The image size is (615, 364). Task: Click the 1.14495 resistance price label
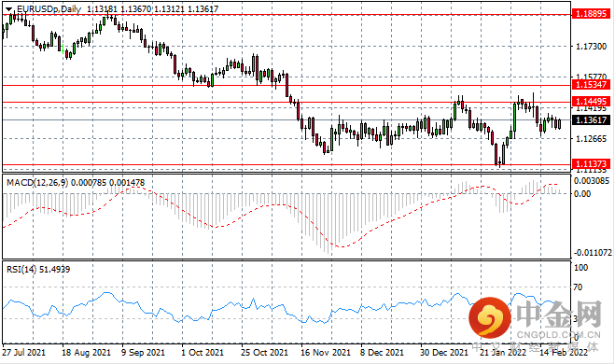[592, 102]
